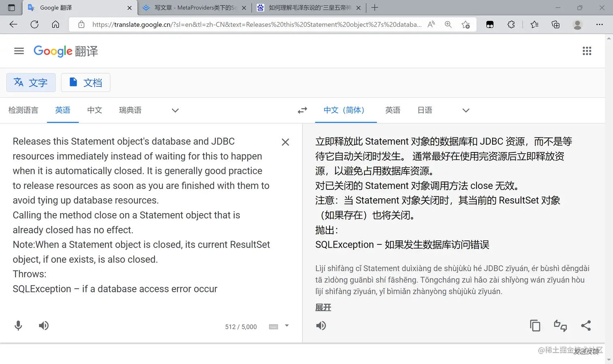Swap source and target languages
Image resolution: width=613 pixels, height=364 pixels.
pos(302,110)
